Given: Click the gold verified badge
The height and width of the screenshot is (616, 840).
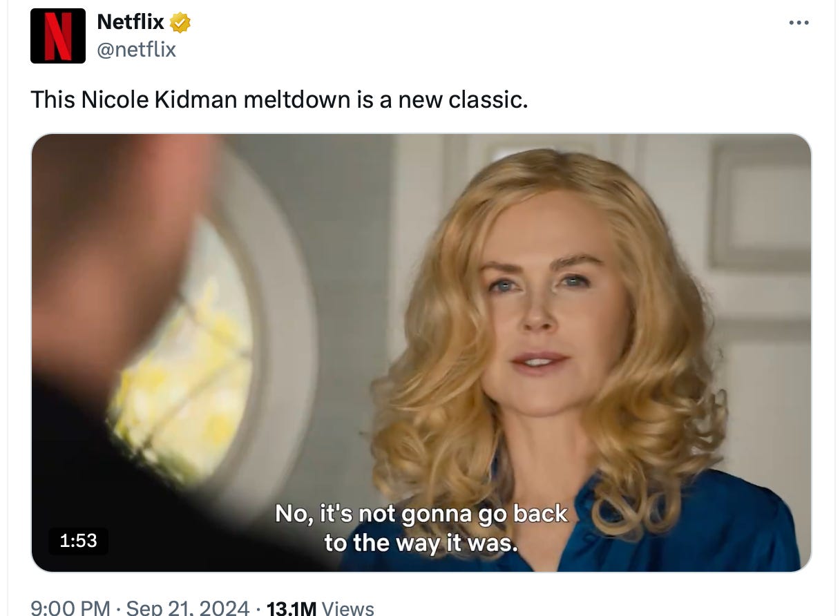Looking at the screenshot, I should pyautogui.click(x=180, y=23).
